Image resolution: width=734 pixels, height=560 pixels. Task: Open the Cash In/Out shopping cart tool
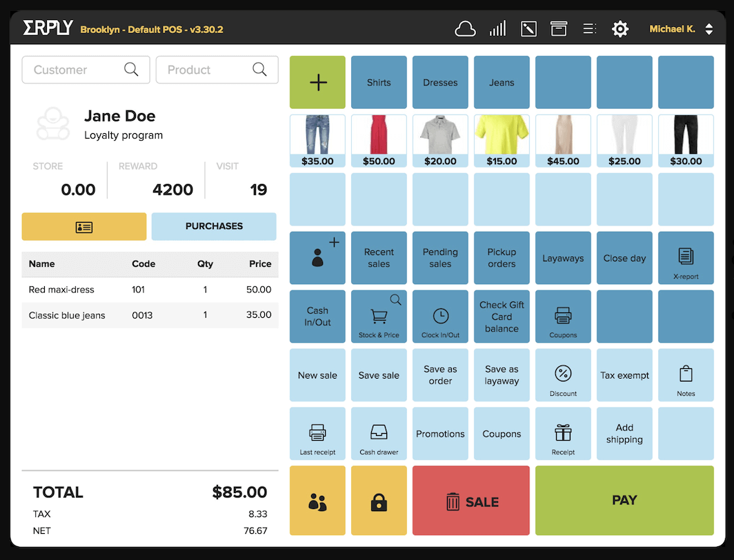(x=317, y=317)
